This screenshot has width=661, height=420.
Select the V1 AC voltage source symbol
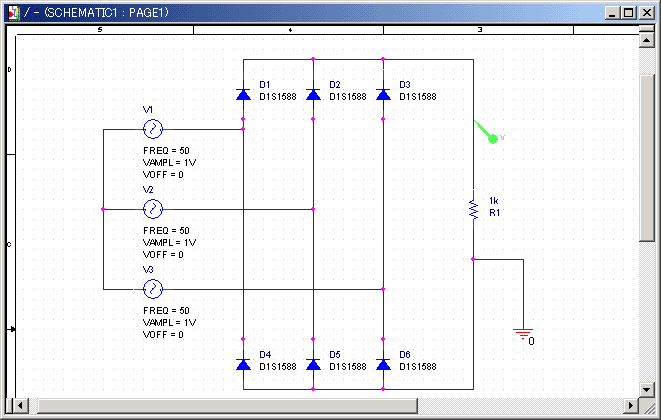[x=153, y=129]
